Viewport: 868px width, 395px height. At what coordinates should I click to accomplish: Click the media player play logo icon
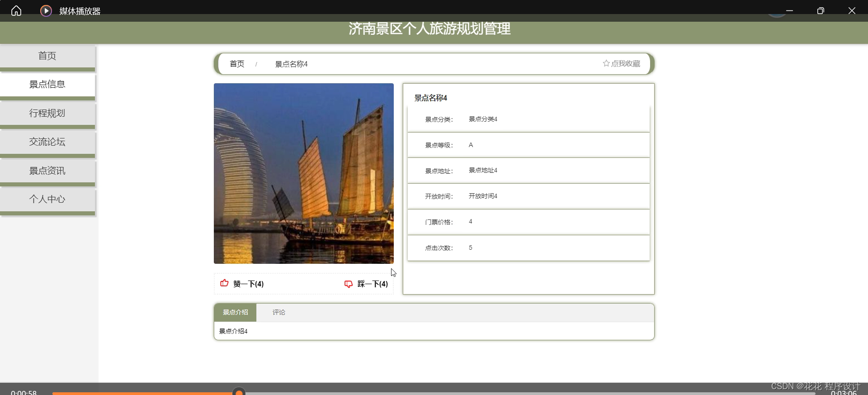(46, 10)
